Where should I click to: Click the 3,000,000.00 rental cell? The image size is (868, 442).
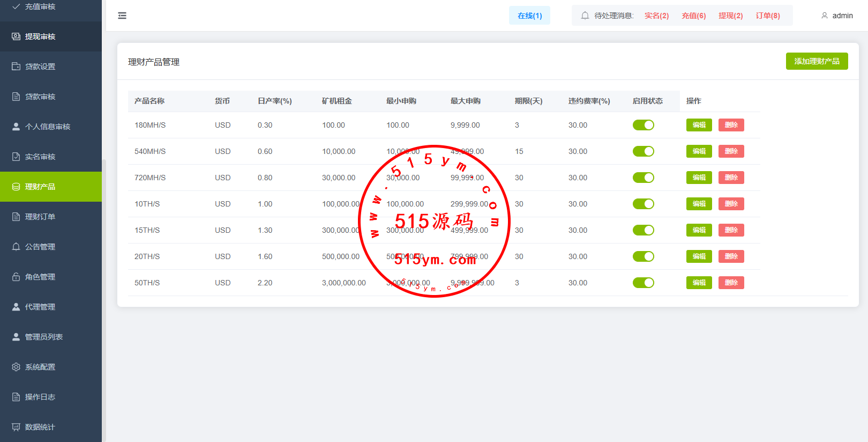pos(344,283)
